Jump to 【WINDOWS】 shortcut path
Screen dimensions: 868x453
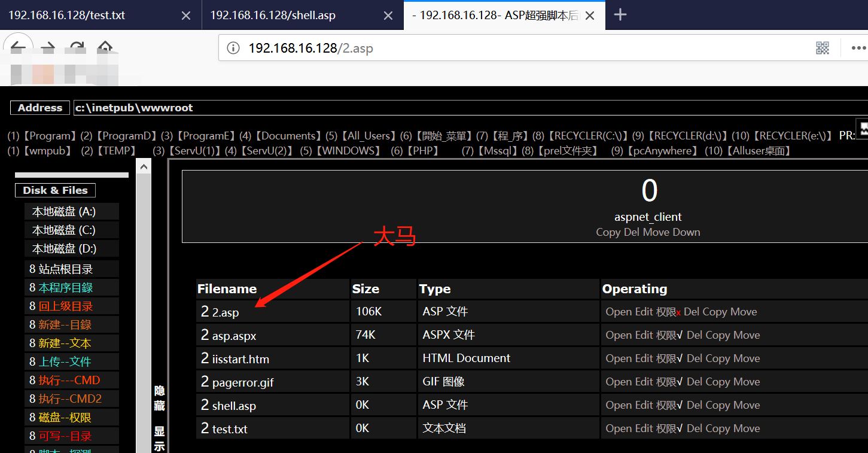tap(348, 151)
